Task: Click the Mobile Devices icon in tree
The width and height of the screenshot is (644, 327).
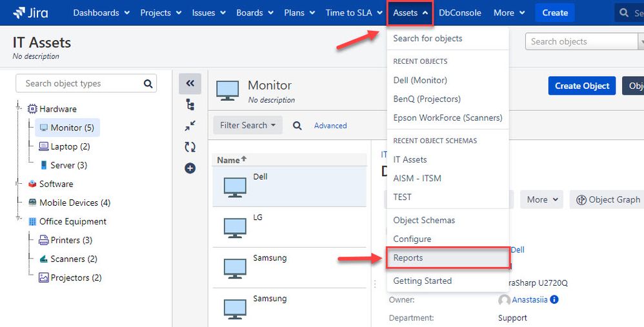Action: pos(32,203)
